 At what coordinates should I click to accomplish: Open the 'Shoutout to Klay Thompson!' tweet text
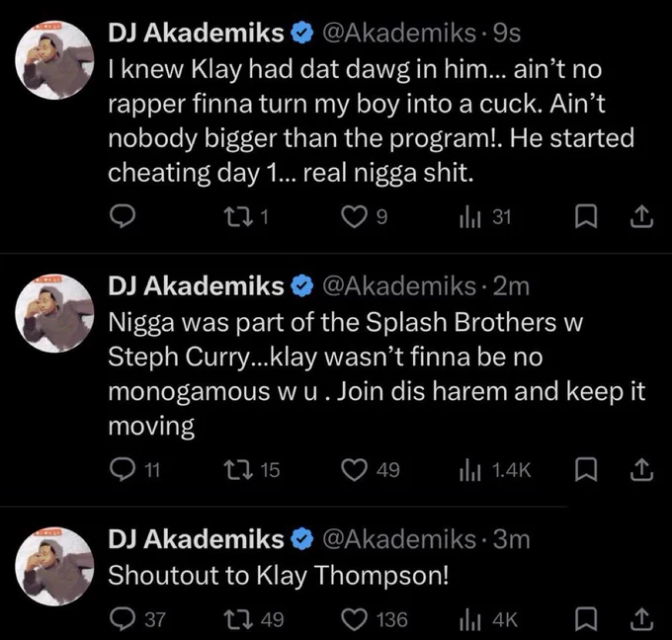279,575
